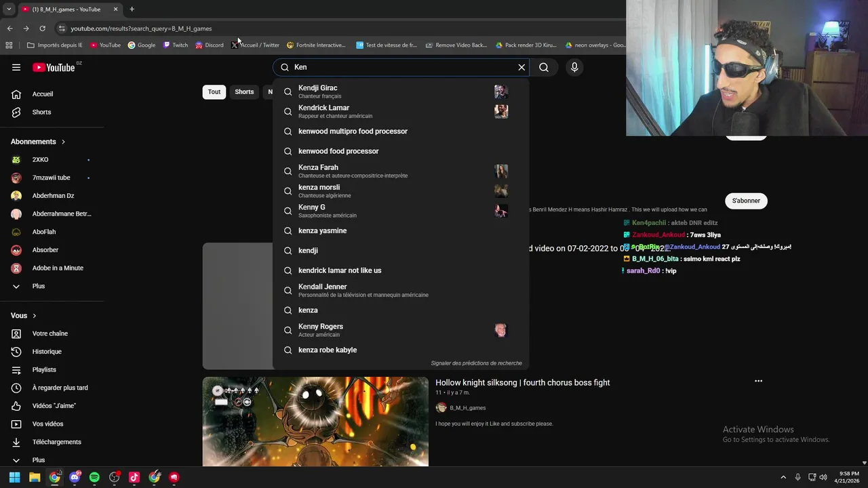Screen dimensions: 868x488
Task: Choose kenwood food processor suggestion
Action: pyautogui.click(x=401, y=151)
